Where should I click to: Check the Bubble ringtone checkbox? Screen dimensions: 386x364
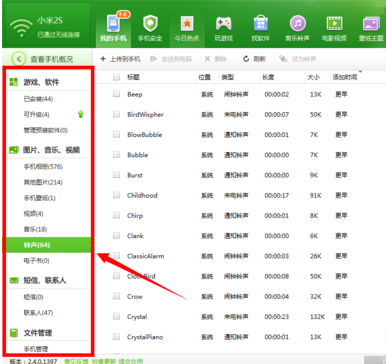(x=116, y=154)
